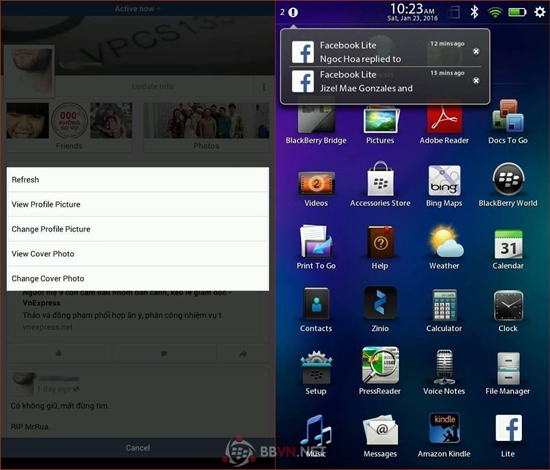Tap the battery status icon
Image resolution: width=550 pixels, height=470 pixels.
[x=517, y=12]
